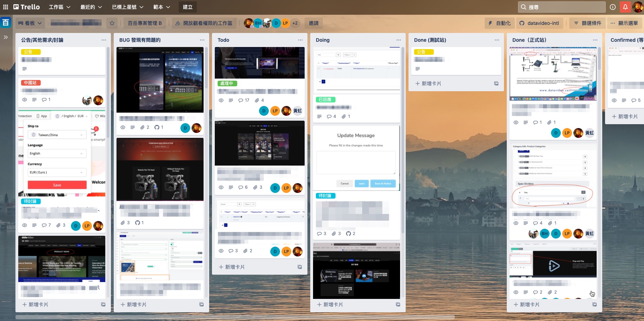The width and height of the screenshot is (644, 321).
Task: Toggle watch eye on 中國站 card
Action: pos(25,100)
